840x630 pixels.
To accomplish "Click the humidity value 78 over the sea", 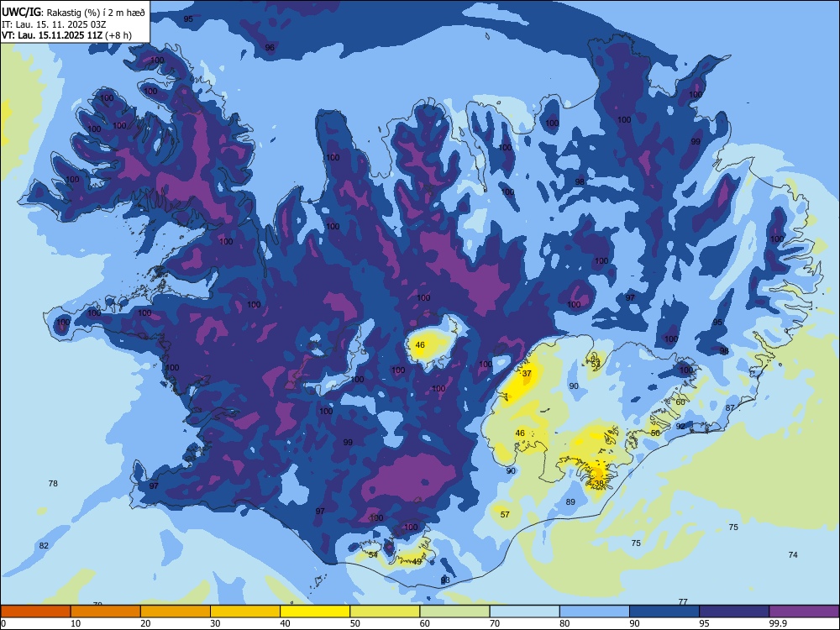I will (x=53, y=483).
